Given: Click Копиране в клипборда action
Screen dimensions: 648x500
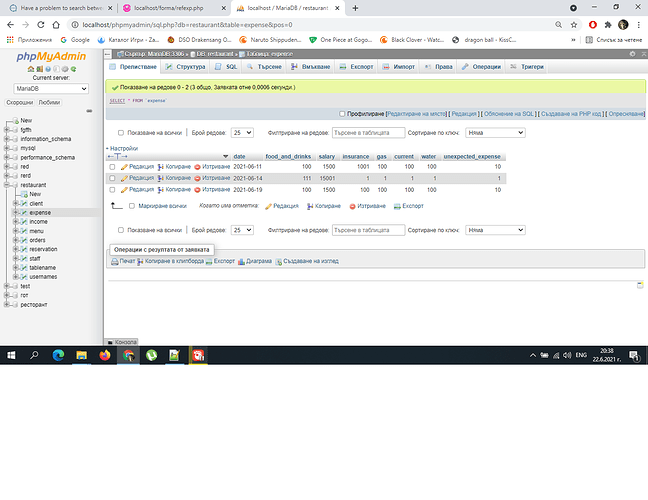Looking at the screenshot, I should tap(170, 261).
